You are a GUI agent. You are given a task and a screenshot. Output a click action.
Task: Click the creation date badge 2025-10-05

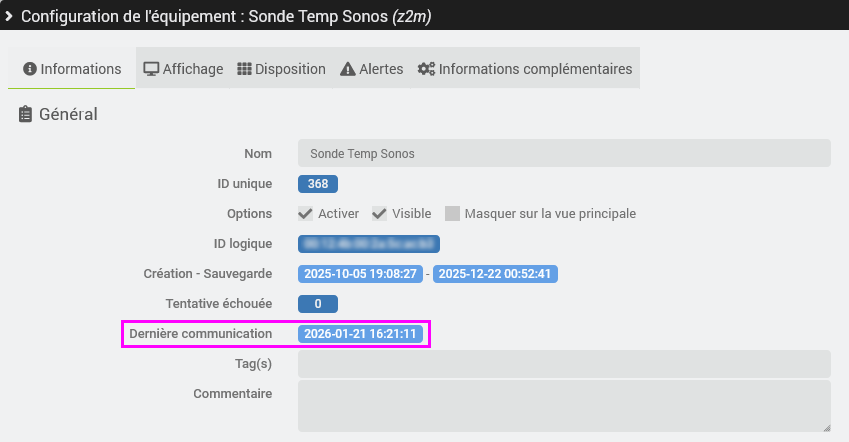360,273
